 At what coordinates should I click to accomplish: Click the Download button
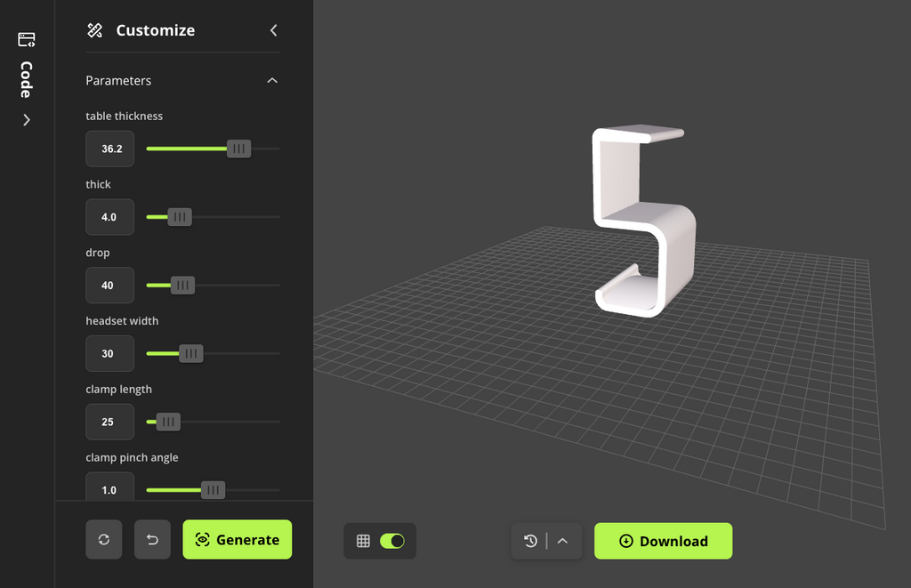[x=663, y=541]
